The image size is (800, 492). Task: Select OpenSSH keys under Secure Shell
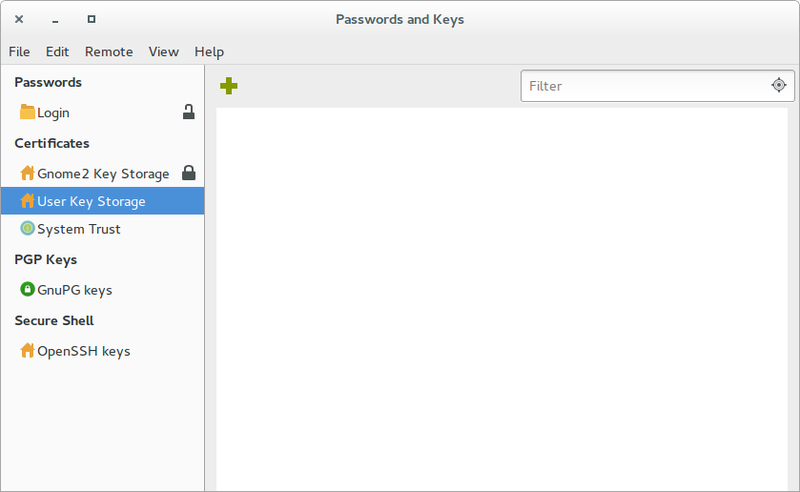[103, 351]
